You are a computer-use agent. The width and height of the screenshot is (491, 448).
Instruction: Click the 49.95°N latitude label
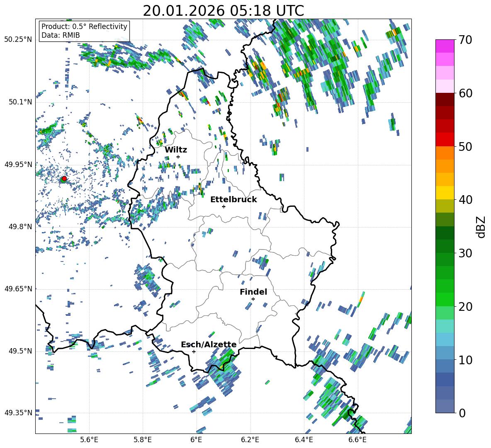[x=18, y=164]
